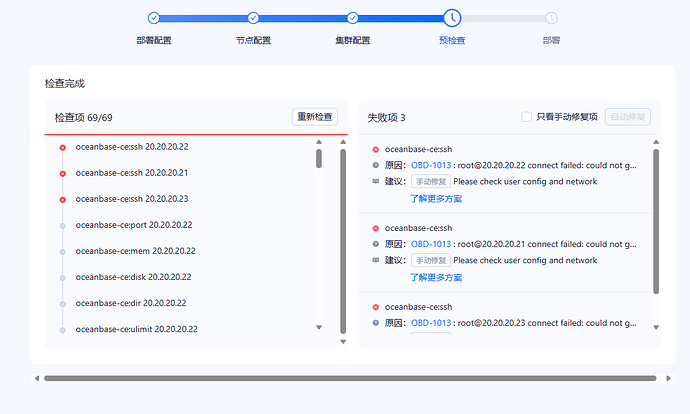Click error icon of third failed oceanbase-ce:ssh item
The width and height of the screenshot is (690, 414).
click(375, 307)
